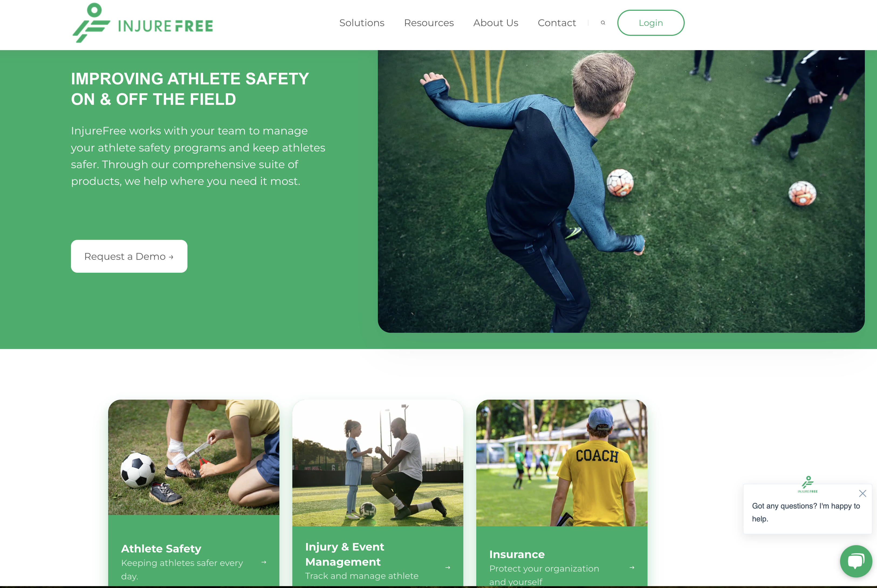
Task: Click the arrow on Athlete Safety card
Action: (x=264, y=562)
